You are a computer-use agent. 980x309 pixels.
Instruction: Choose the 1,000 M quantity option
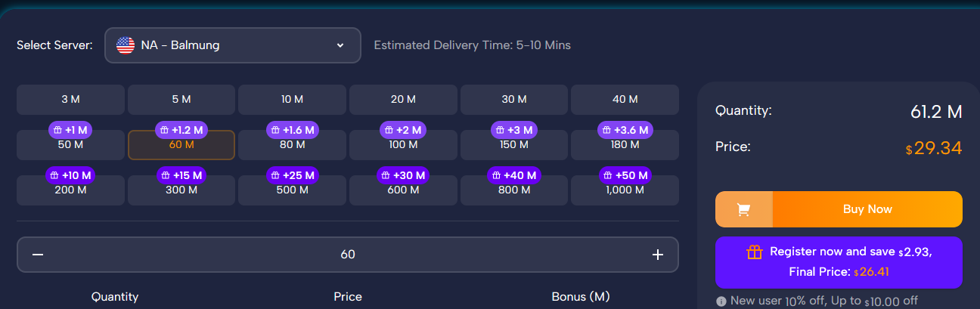(x=625, y=190)
